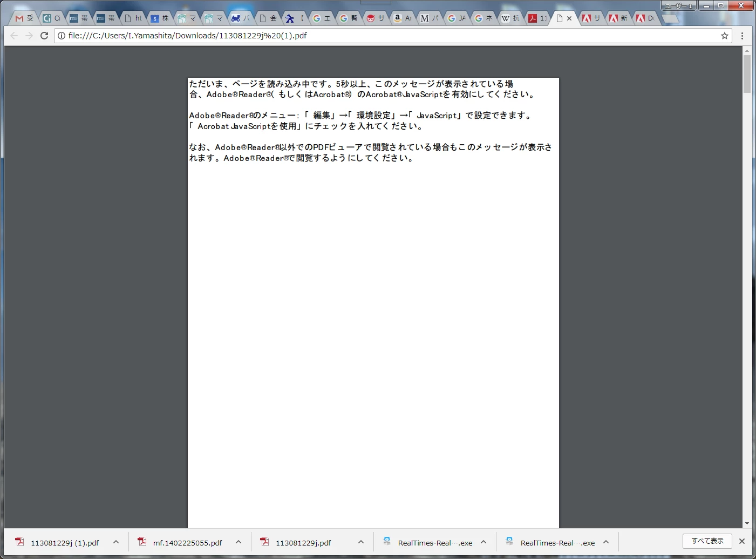The width and height of the screenshot is (756, 559).
Task: Close the downloads bar
Action: click(742, 541)
